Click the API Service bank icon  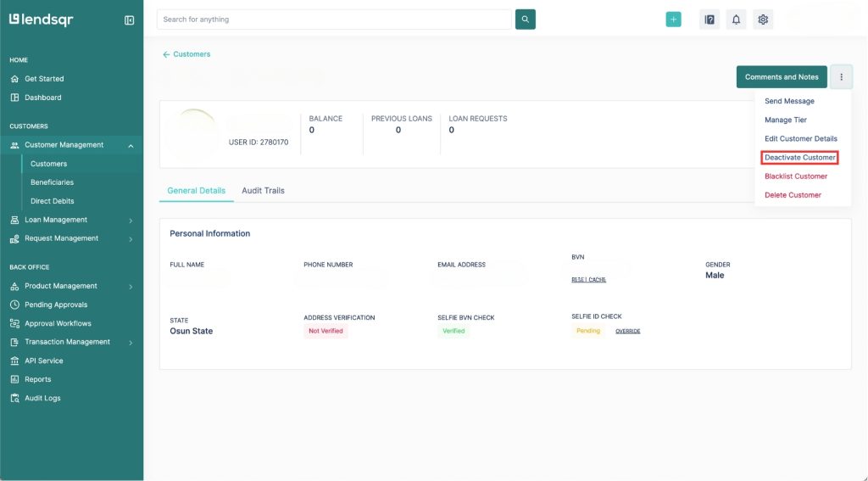15,361
